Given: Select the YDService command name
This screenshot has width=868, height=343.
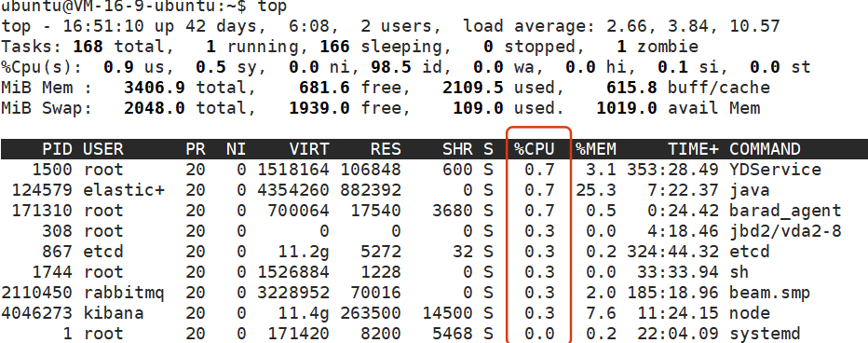Looking at the screenshot, I should coord(775,170).
